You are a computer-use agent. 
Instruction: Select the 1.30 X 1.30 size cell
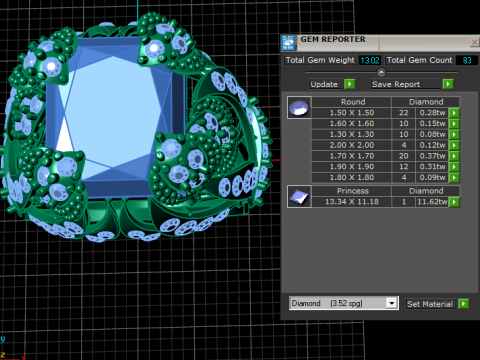[351, 134]
